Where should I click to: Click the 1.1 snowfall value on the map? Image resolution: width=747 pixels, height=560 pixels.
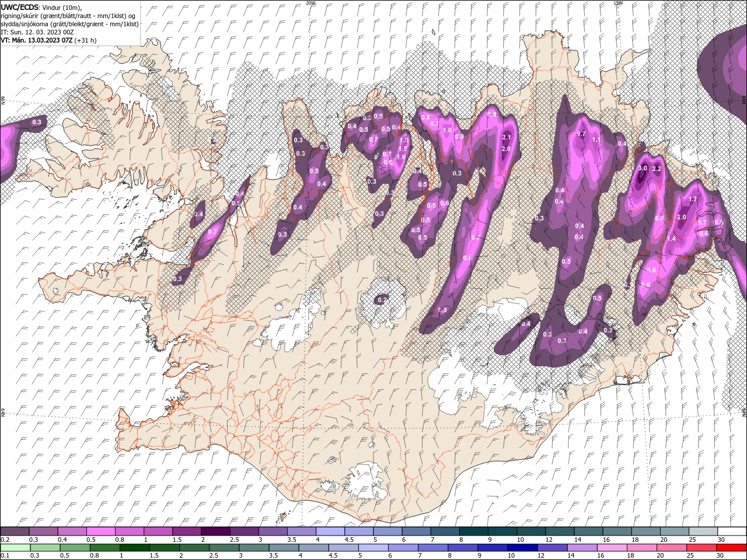pyautogui.click(x=596, y=140)
